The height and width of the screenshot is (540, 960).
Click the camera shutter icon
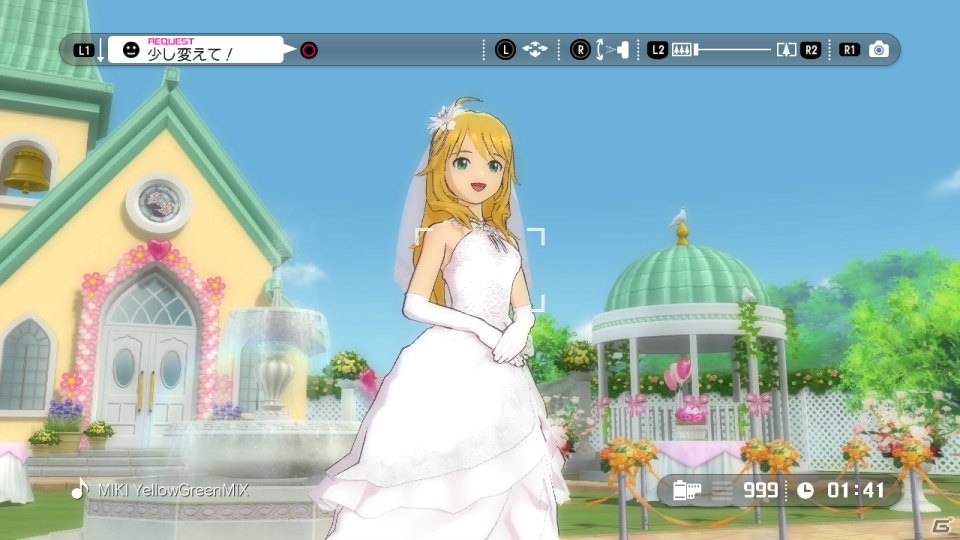tap(879, 50)
